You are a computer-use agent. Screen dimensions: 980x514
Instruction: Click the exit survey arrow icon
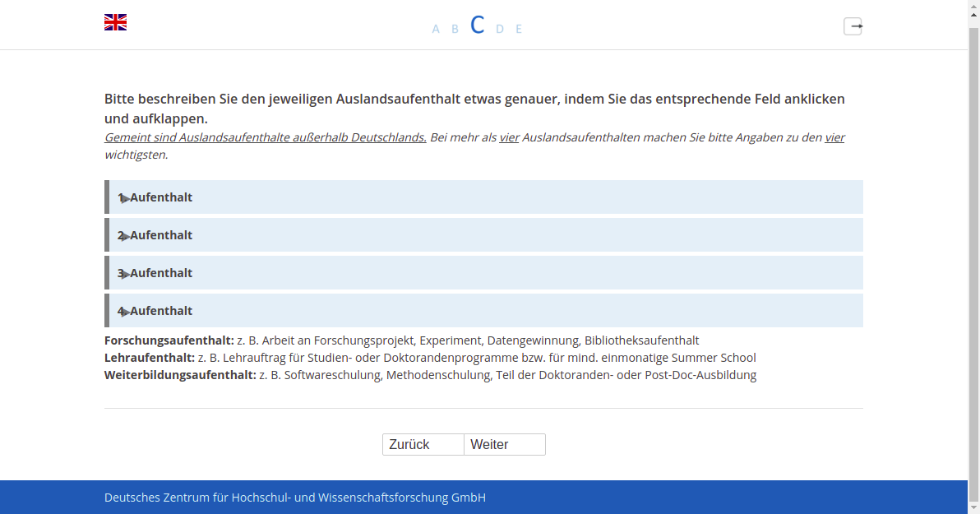[x=853, y=26]
